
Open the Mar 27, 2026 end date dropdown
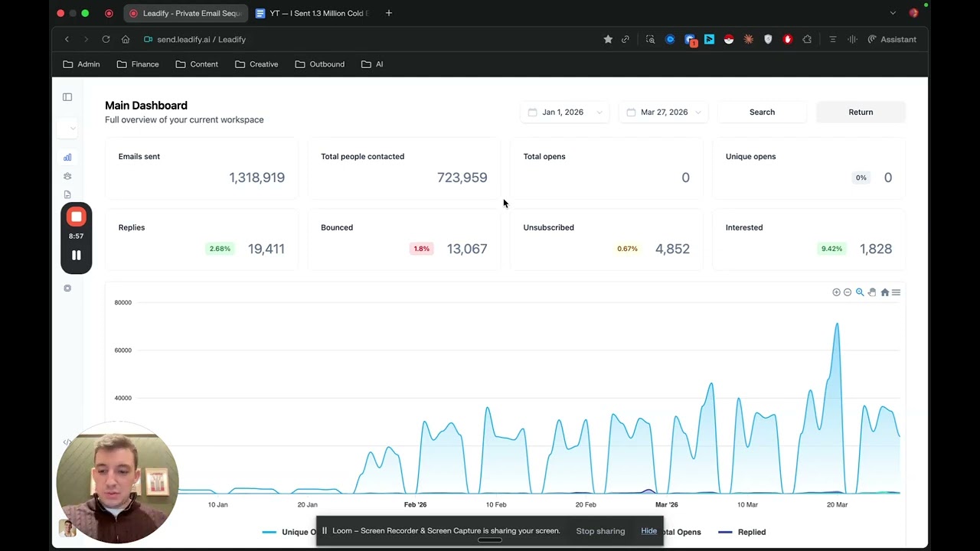[x=664, y=112]
